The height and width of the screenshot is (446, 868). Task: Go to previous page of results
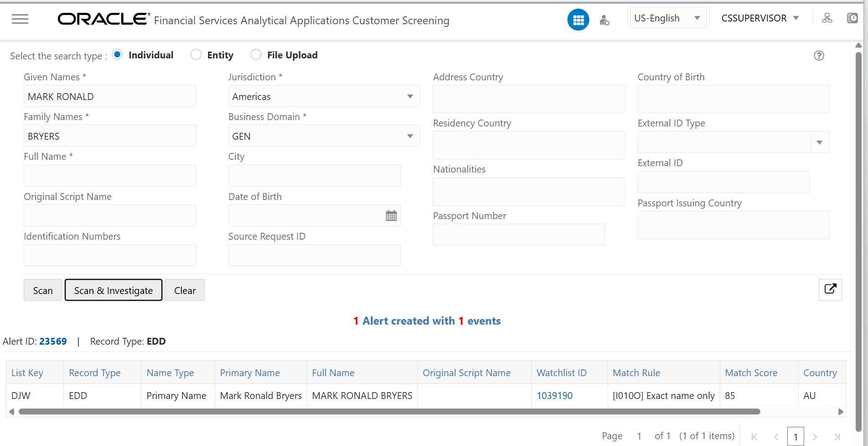click(776, 437)
